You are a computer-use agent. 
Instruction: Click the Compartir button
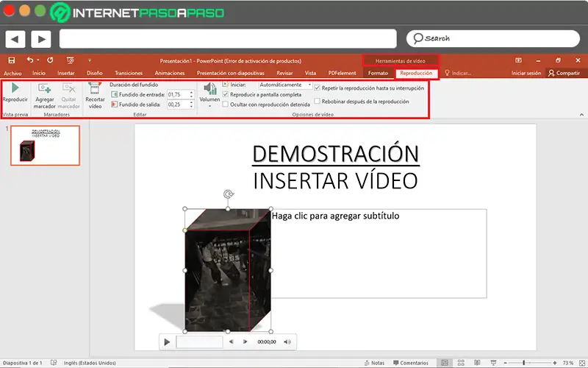564,73
